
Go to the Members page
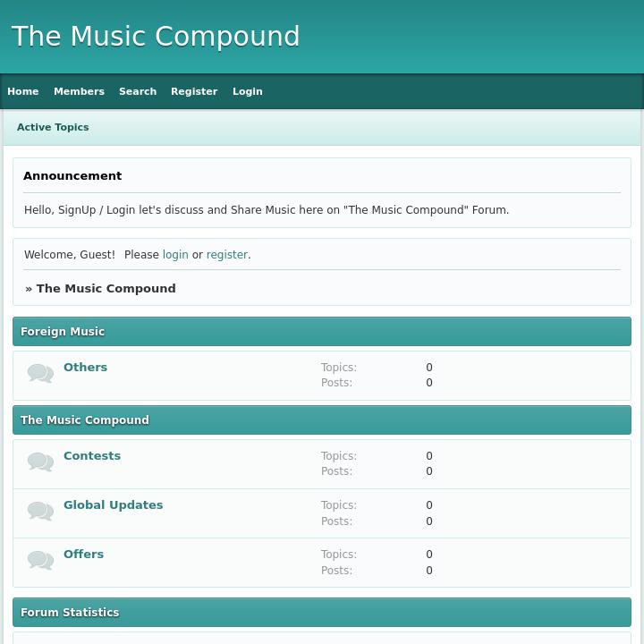pos(79,91)
